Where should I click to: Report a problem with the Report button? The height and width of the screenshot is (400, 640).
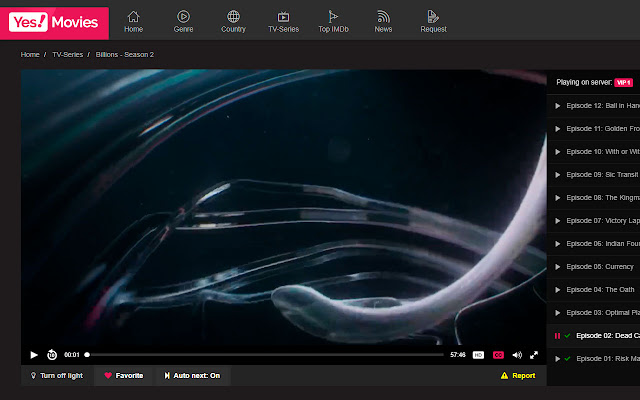tap(518, 376)
